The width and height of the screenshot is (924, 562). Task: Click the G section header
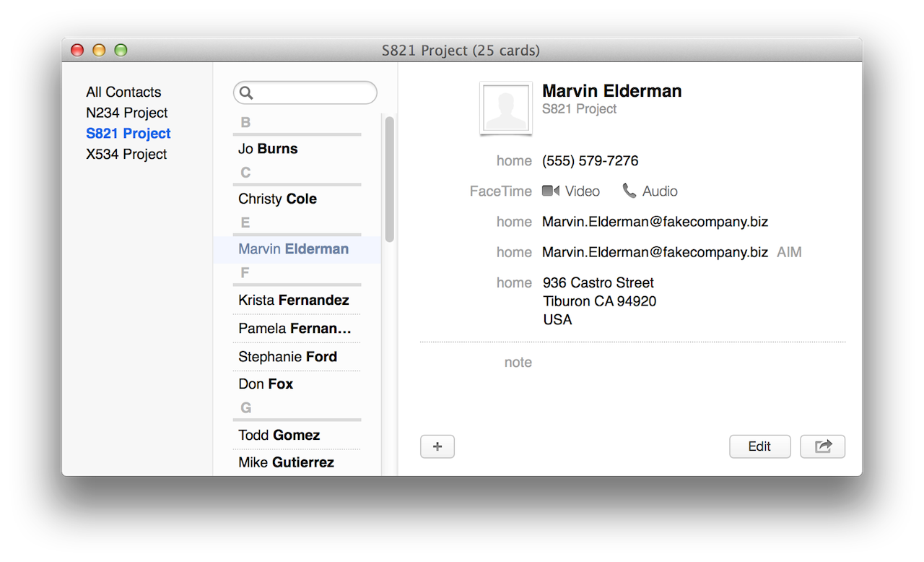click(x=245, y=408)
